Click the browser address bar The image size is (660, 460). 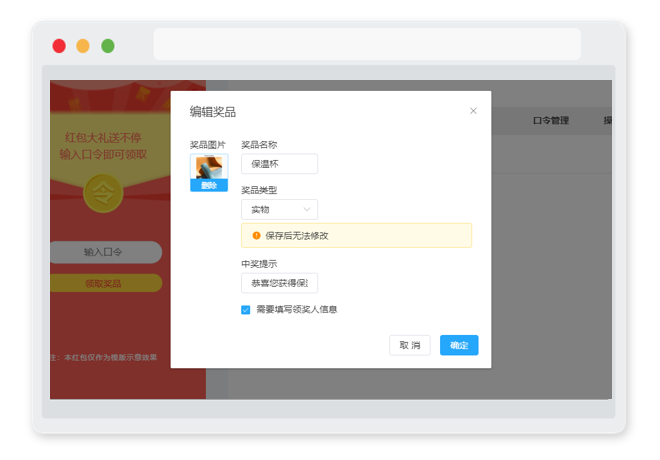click(x=367, y=44)
